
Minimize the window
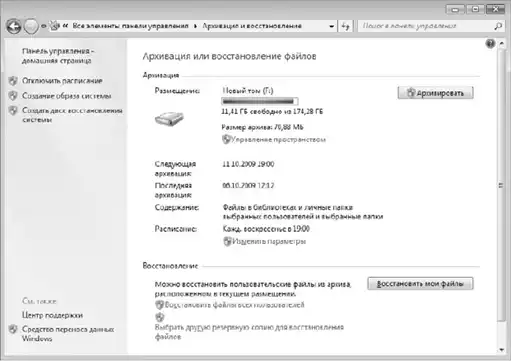click(455, 10)
